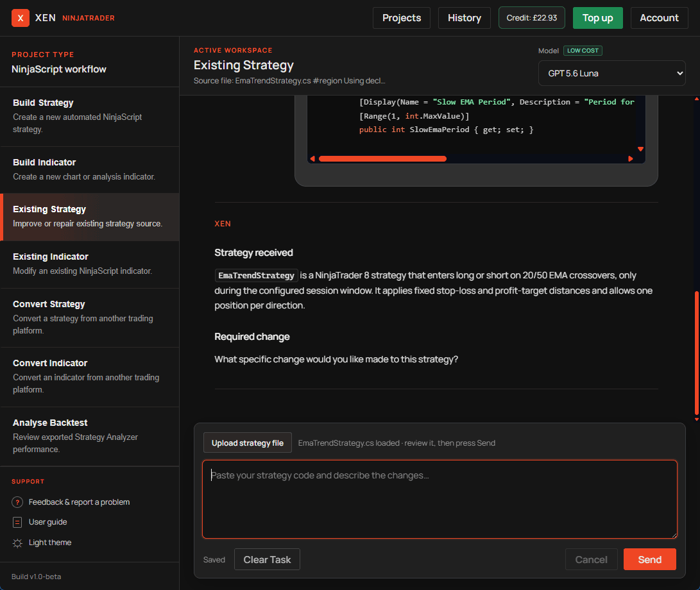Click the textarea resize handle corner
This screenshot has height=590, width=700.
click(674, 535)
